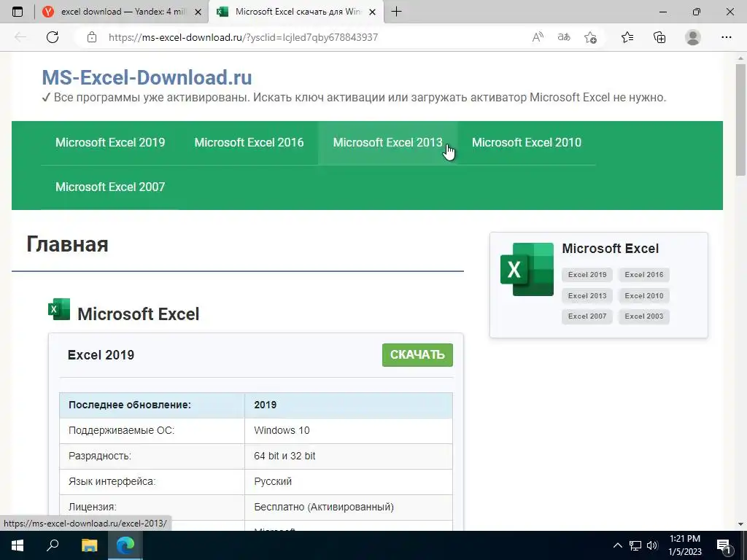The width and height of the screenshot is (747, 560).
Task: Click the 64 bit и 32 bit cell
Action: click(348, 456)
